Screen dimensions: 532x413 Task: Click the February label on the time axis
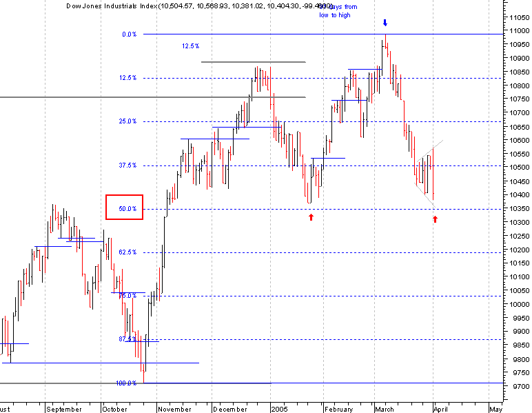pos(338,410)
